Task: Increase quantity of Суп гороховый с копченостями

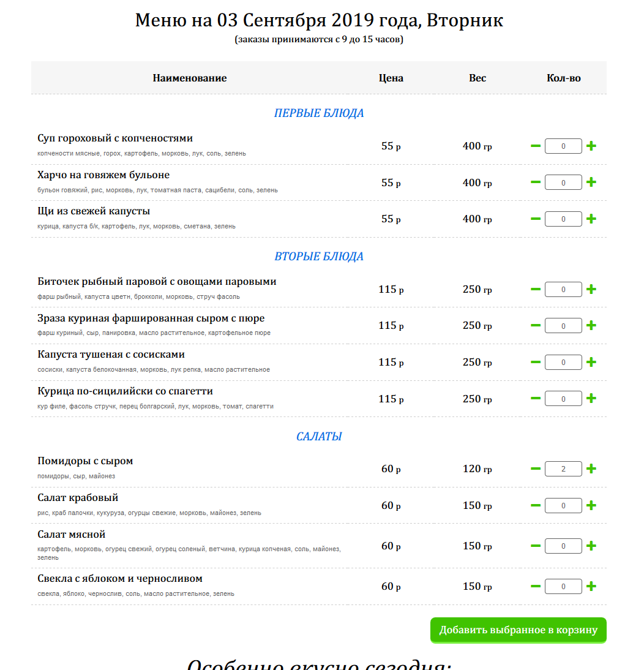Action: tap(591, 146)
